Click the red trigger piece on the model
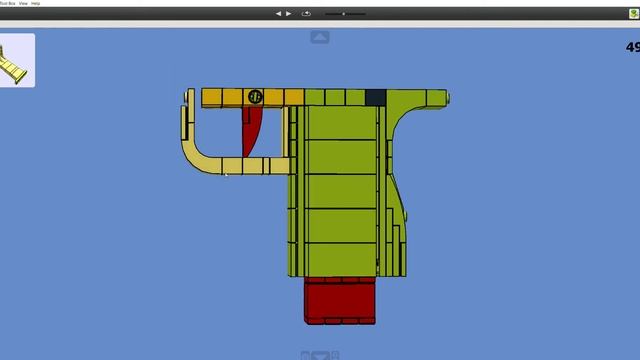The width and height of the screenshot is (640, 360). [x=251, y=131]
